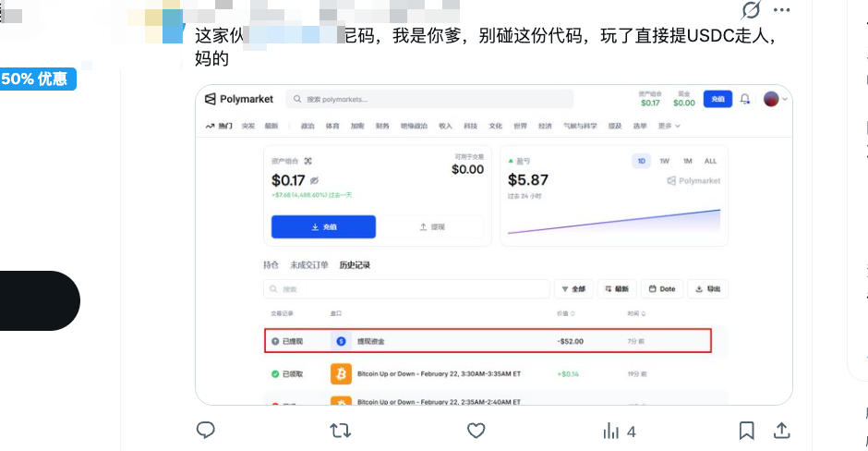Open the 全部 filter dropdown

(x=573, y=289)
